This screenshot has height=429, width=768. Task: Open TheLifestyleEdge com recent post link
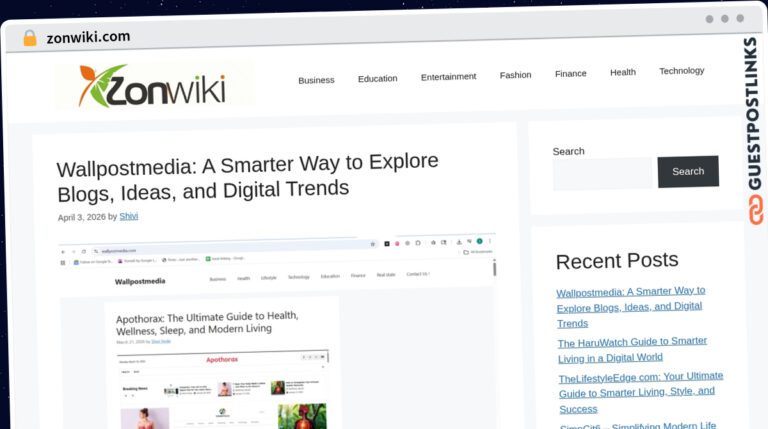[x=641, y=393]
